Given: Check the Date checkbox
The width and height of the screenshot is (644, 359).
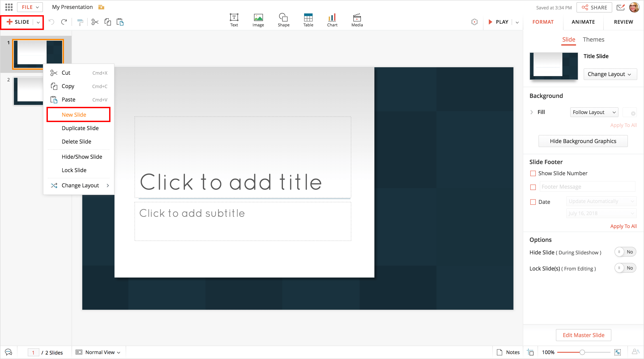Looking at the screenshot, I should (x=533, y=202).
